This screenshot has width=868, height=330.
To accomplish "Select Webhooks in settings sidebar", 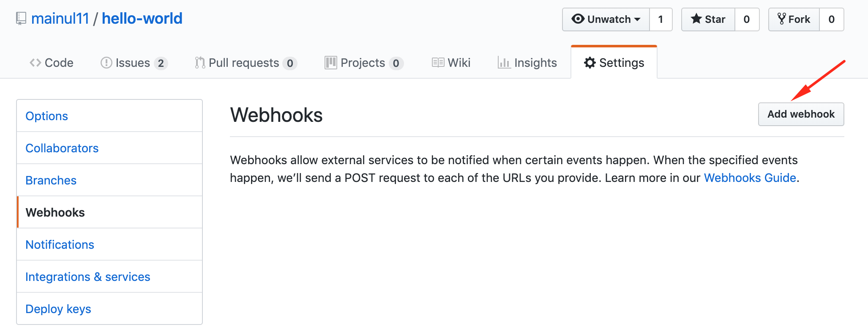I will 109,212.
